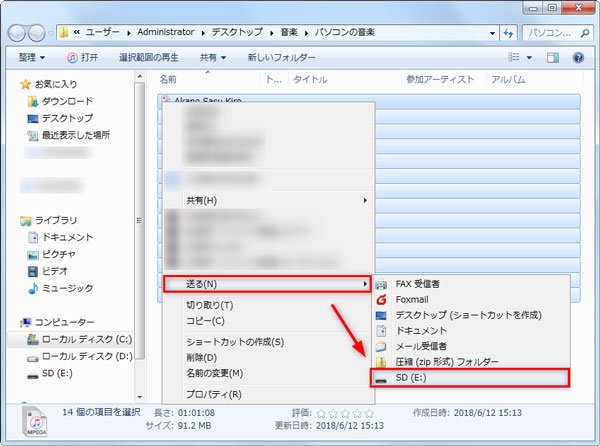Sort by 参加アーティスト column header
Screen dimensions: 600x446
[440, 80]
